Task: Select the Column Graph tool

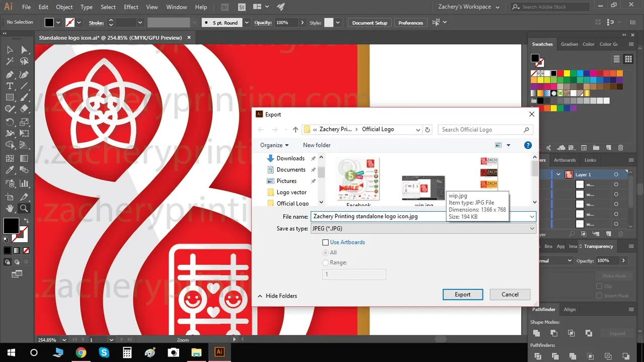Action: click(x=24, y=183)
